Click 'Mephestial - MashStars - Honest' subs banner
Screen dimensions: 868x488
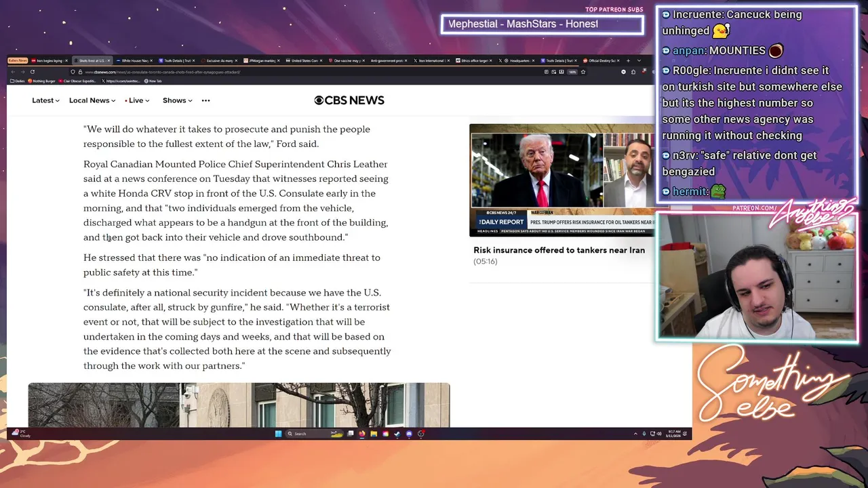(x=542, y=24)
